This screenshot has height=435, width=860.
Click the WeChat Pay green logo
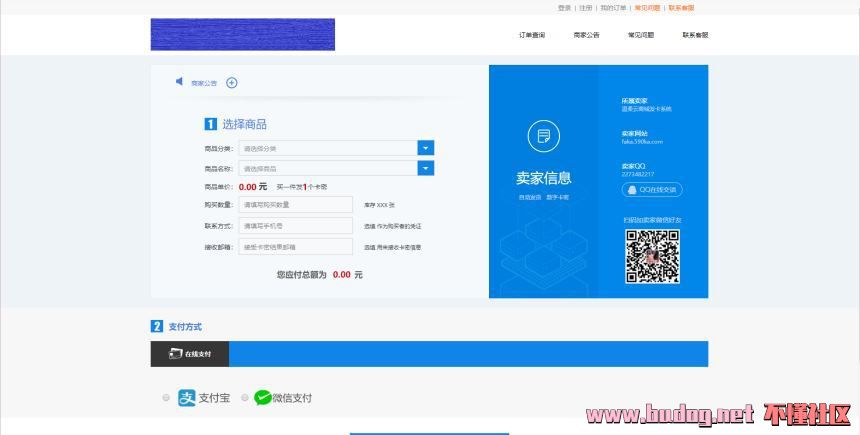(x=263, y=398)
